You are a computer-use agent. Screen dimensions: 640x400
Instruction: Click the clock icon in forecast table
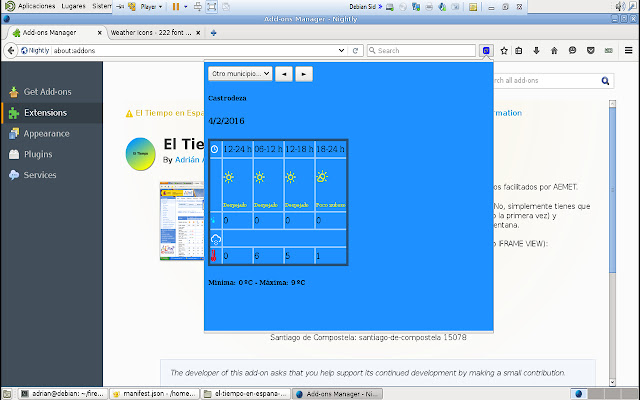pyautogui.click(x=214, y=149)
